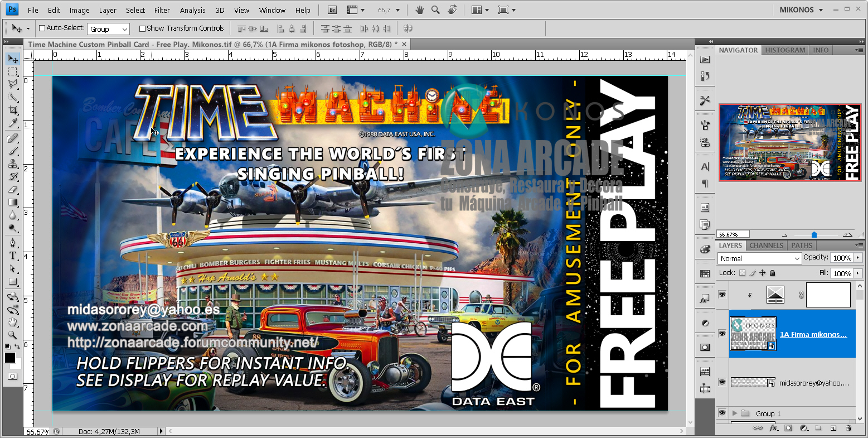868x438 pixels.
Task: Select the Magic Wand tool
Action: pyautogui.click(x=12, y=98)
